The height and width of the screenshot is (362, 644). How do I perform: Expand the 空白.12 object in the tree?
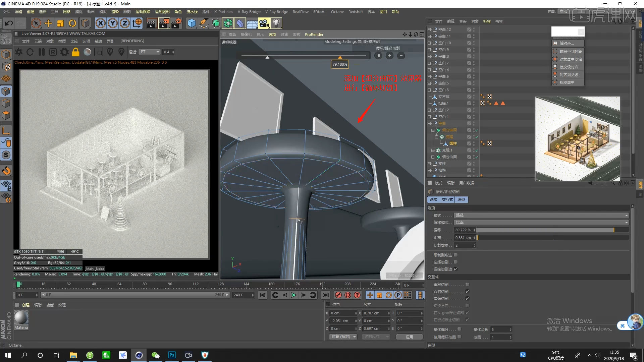click(x=429, y=29)
